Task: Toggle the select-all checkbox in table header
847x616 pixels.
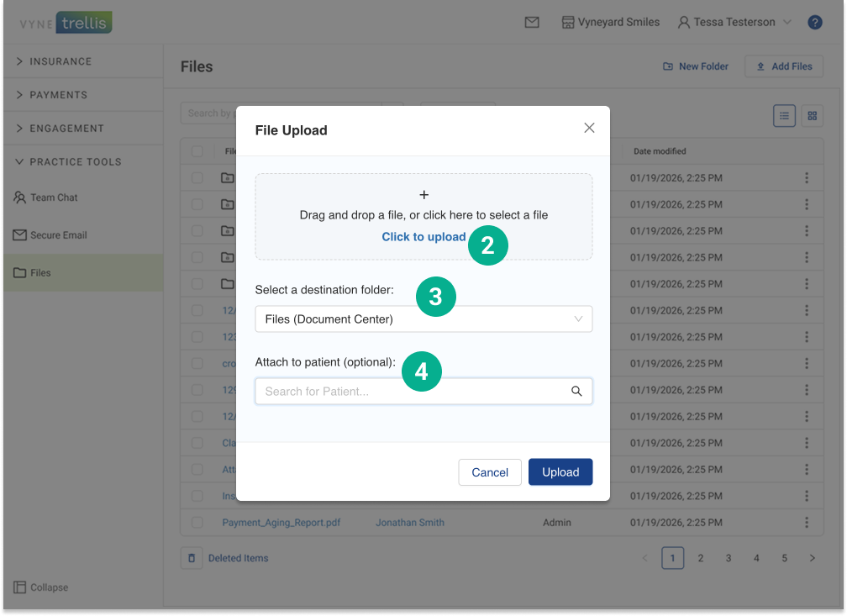Action: (197, 151)
